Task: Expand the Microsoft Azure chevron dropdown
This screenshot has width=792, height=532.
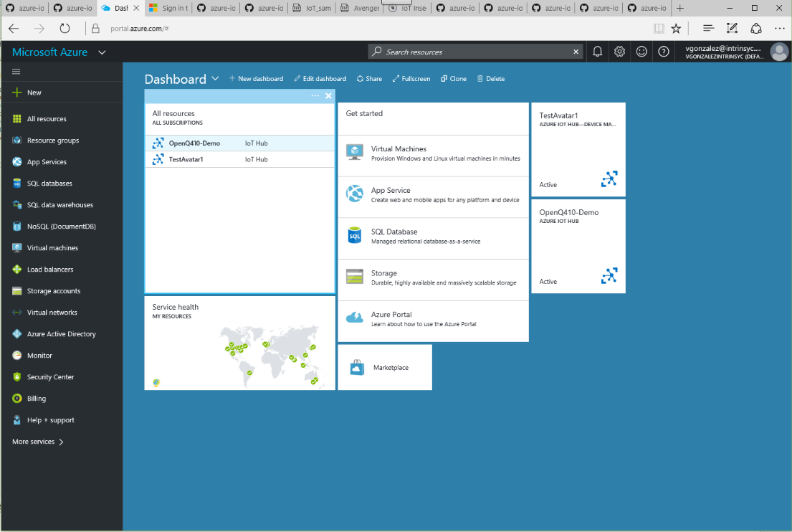Action: point(102,52)
